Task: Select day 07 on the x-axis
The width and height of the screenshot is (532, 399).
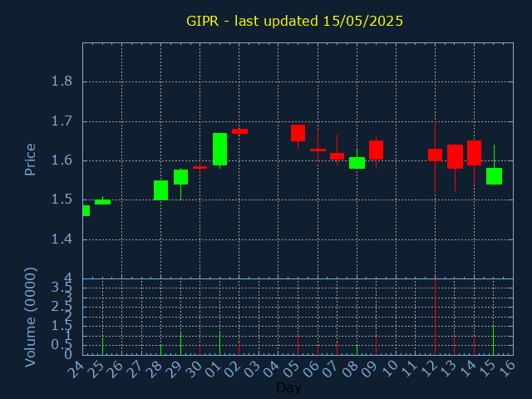Action: 331,369
